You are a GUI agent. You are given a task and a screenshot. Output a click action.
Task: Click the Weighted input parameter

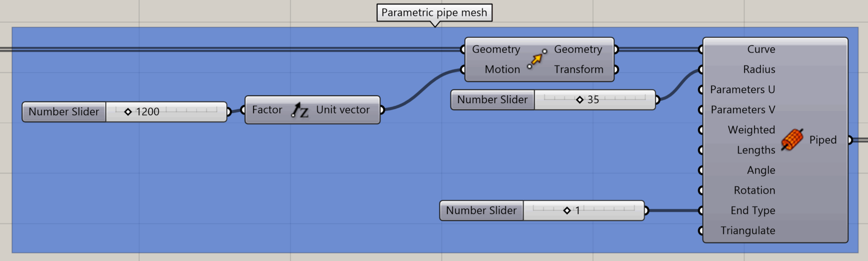click(751, 130)
